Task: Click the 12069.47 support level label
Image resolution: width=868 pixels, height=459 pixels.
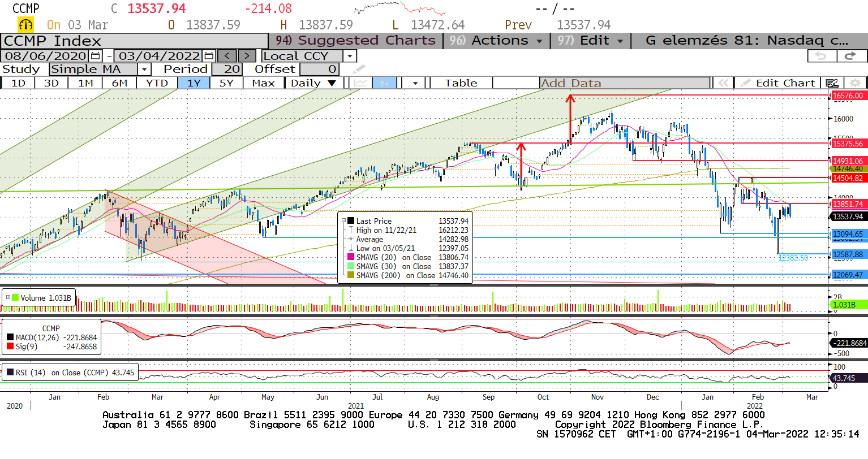Action: tap(848, 275)
